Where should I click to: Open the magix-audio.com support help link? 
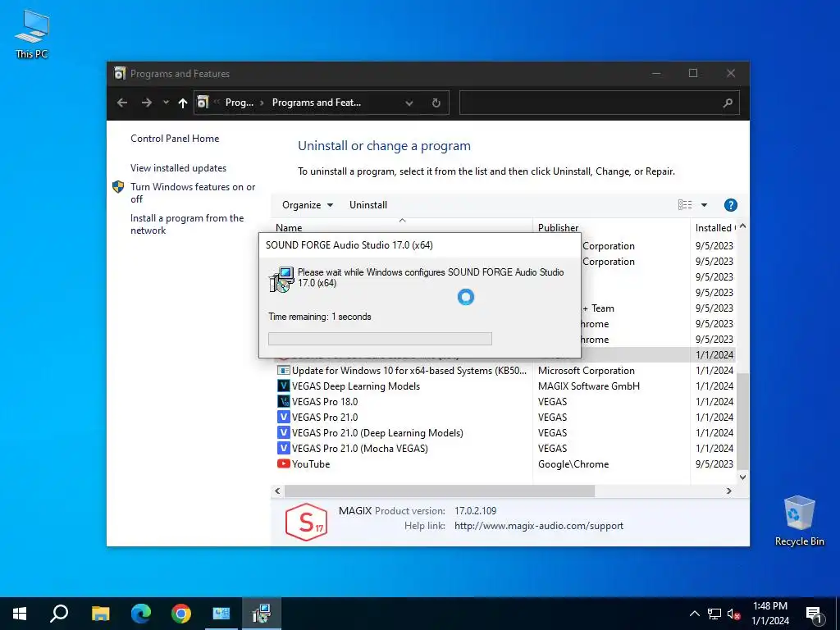[538, 526]
